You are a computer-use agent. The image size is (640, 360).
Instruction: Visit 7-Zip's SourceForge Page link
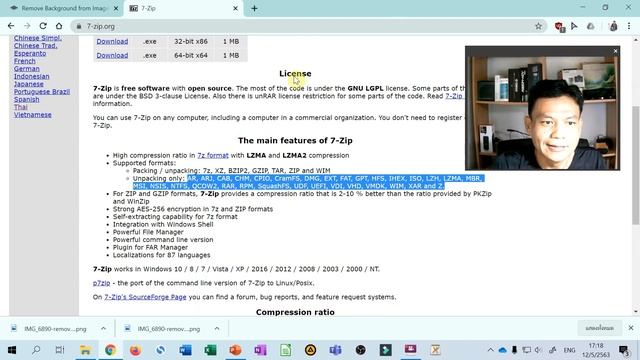pyautogui.click(x=145, y=297)
